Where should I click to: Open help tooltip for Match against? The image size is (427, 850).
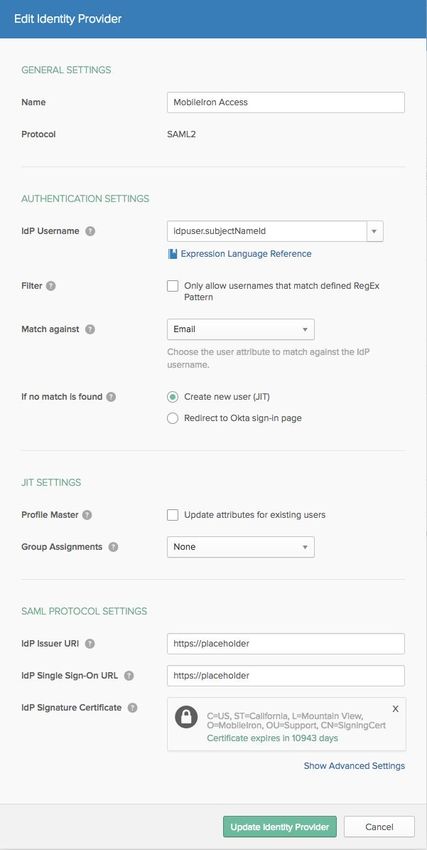(x=90, y=329)
